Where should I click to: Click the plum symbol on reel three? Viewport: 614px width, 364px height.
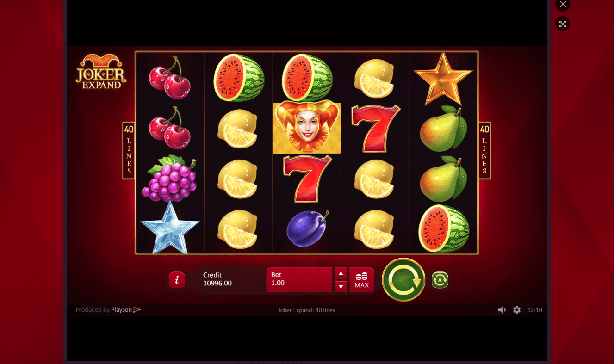307,228
